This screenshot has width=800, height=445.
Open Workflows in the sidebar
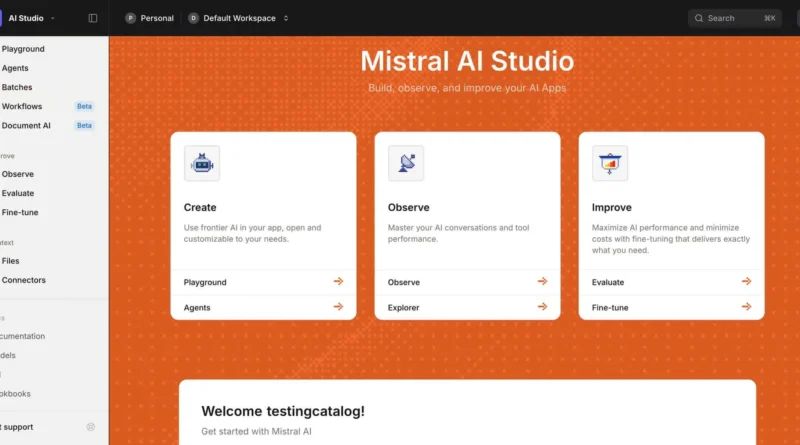22,106
